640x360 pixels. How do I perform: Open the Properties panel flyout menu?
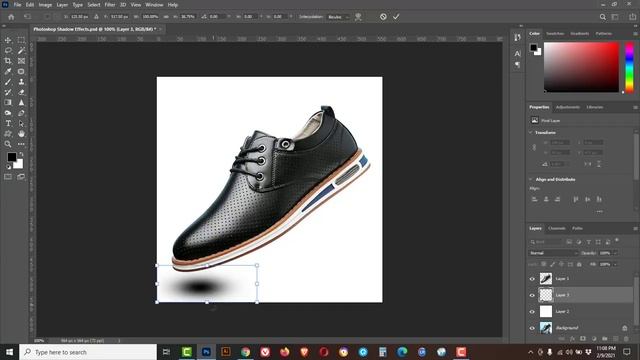[x=635, y=107]
